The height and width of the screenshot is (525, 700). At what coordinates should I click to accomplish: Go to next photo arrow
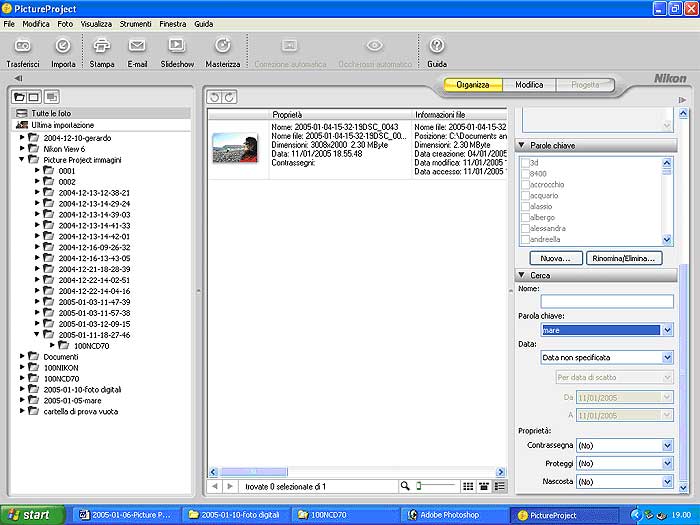coord(230,486)
